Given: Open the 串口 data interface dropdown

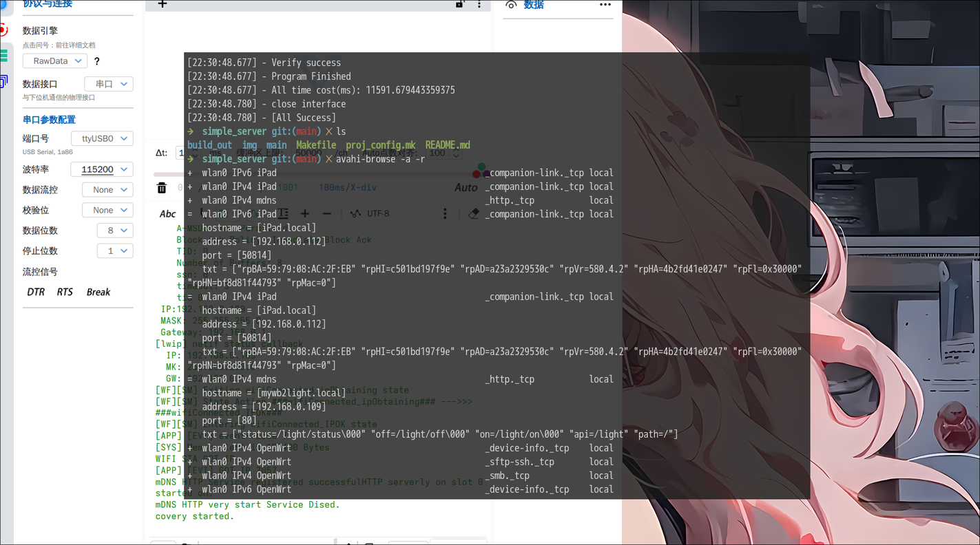Looking at the screenshot, I should click(109, 84).
